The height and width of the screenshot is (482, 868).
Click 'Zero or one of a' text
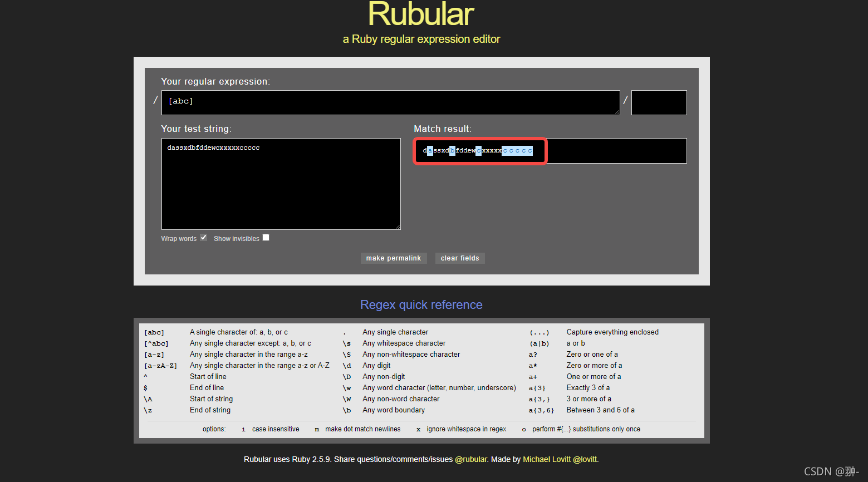(592, 355)
